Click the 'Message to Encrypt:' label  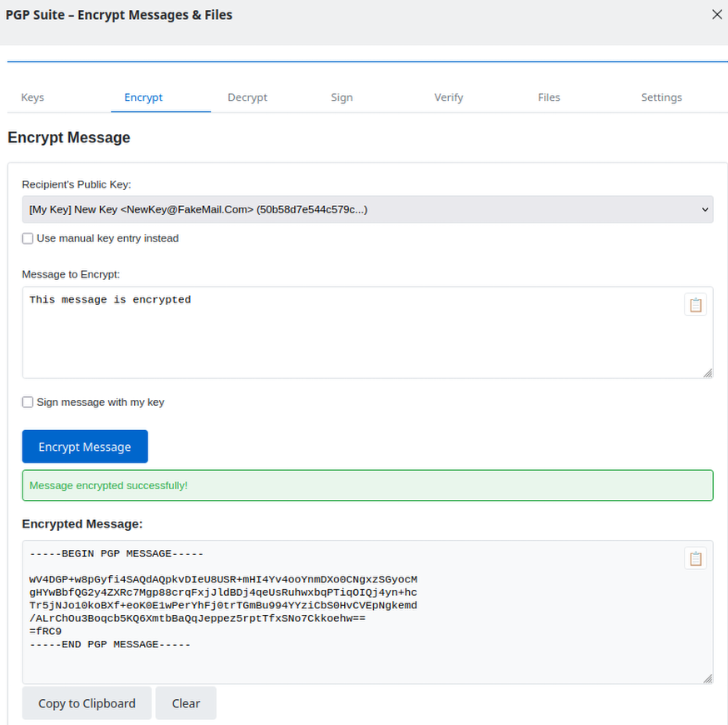(x=71, y=274)
